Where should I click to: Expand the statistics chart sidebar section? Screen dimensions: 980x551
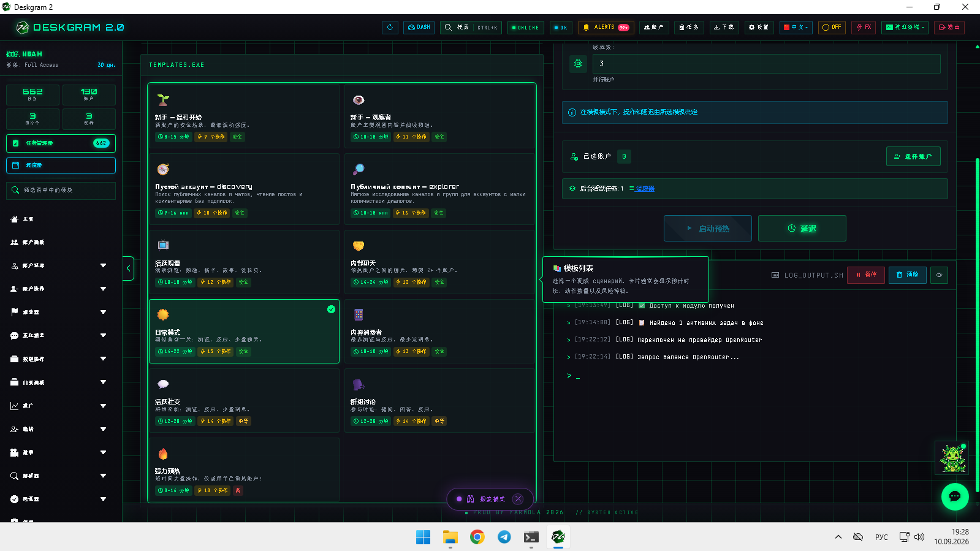59,406
